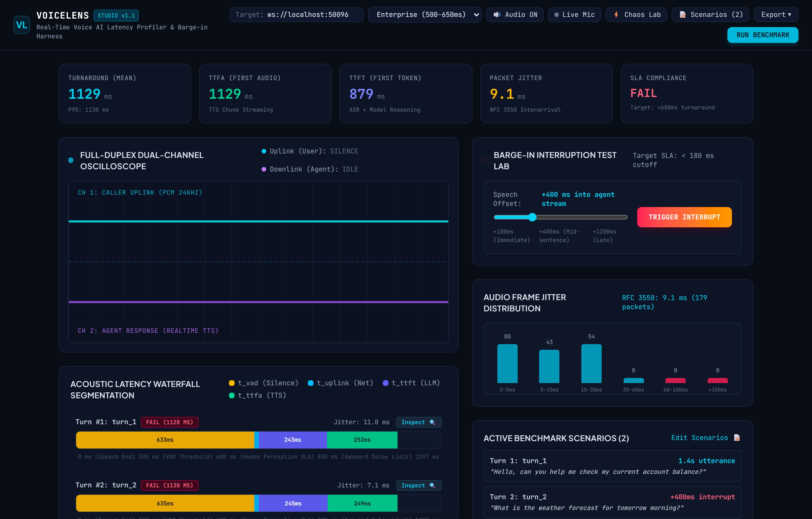Click the t_ttfa (TTS) legend item
The height and width of the screenshot is (519, 812).
[258, 395]
